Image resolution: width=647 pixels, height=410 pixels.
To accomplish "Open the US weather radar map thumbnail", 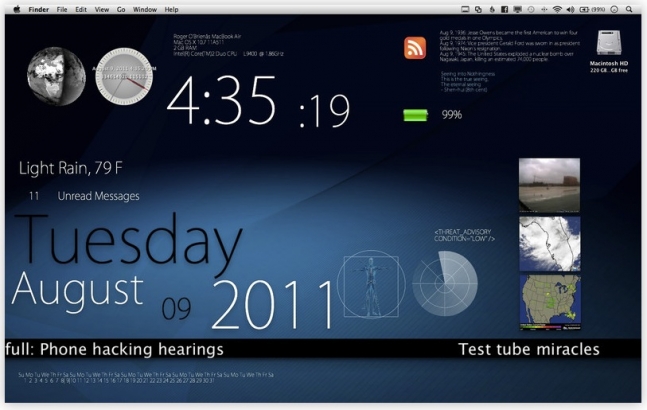I will (550, 302).
